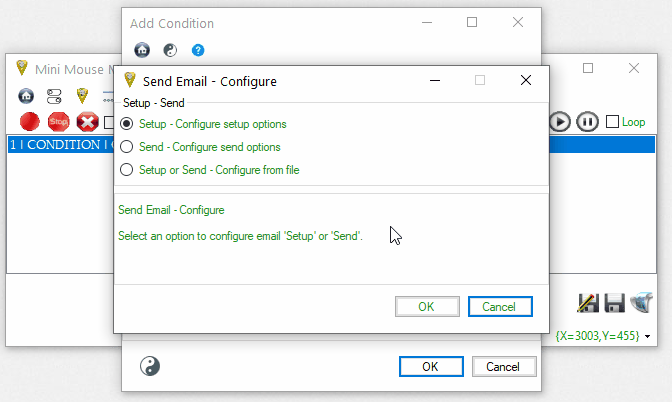Select the CONDITION row in macro list
Image resolution: width=672 pixels, height=402 pixels.
point(60,145)
